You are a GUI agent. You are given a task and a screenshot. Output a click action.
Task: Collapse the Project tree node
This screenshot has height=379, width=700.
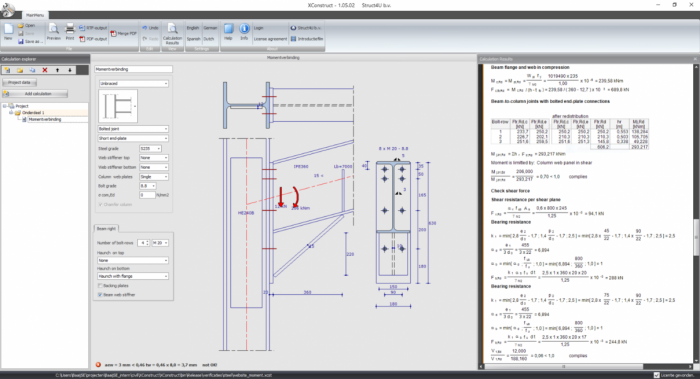(x=4, y=106)
